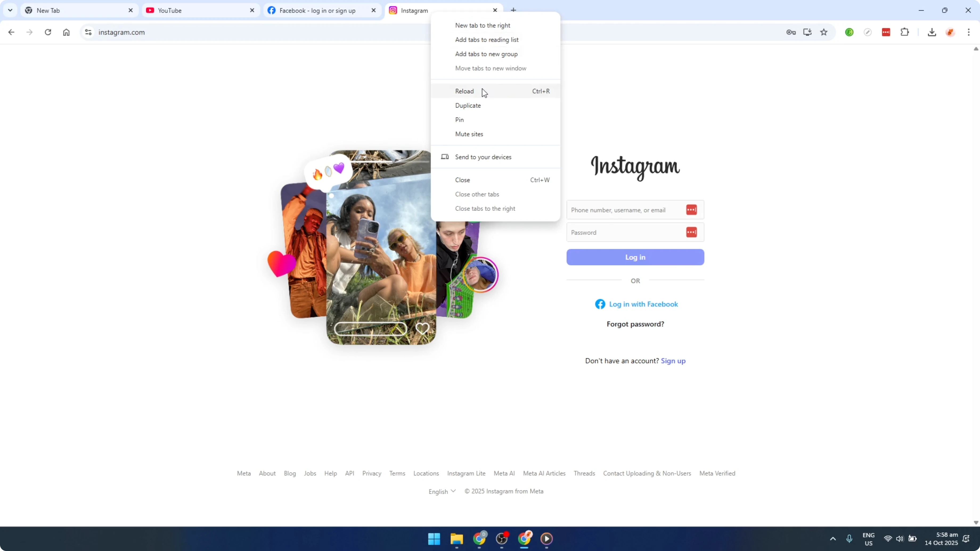Screen dimensions: 980x551
Task: Open the media player taskbar icon
Action: click(547, 539)
